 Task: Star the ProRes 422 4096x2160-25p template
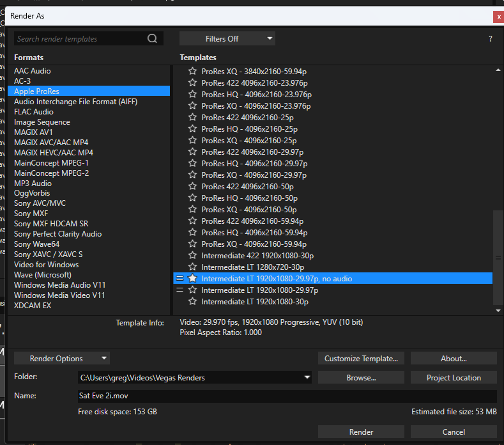[192, 118]
